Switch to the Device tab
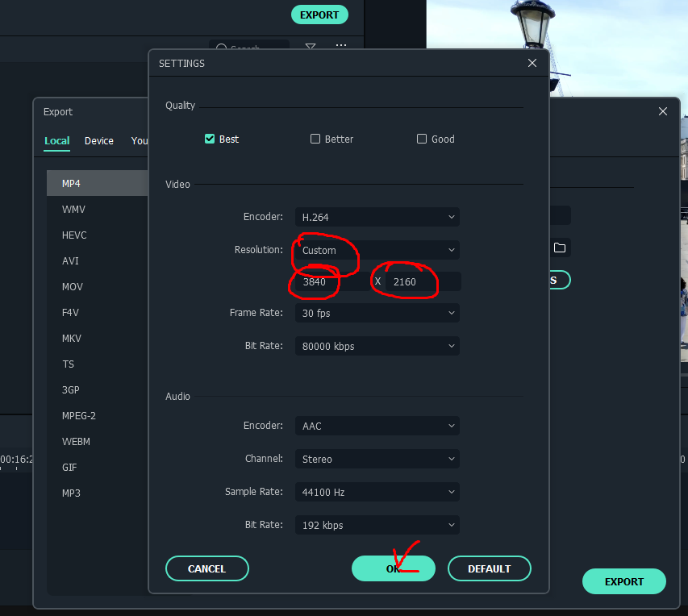The width and height of the screenshot is (688, 616). click(x=99, y=141)
